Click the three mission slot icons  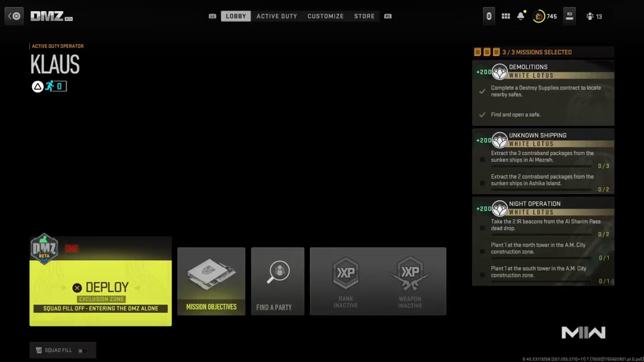point(487,52)
